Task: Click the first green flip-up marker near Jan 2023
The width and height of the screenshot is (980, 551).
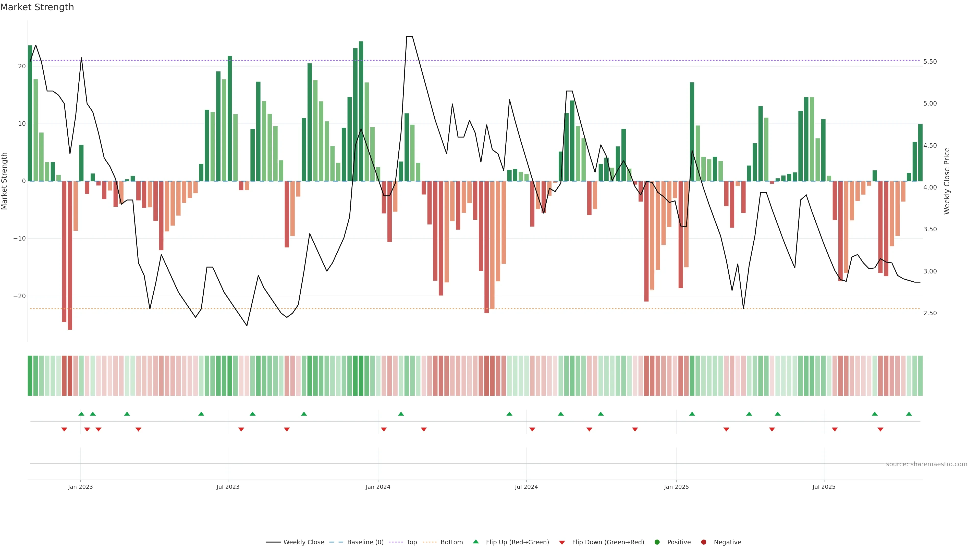Action: tap(81, 414)
